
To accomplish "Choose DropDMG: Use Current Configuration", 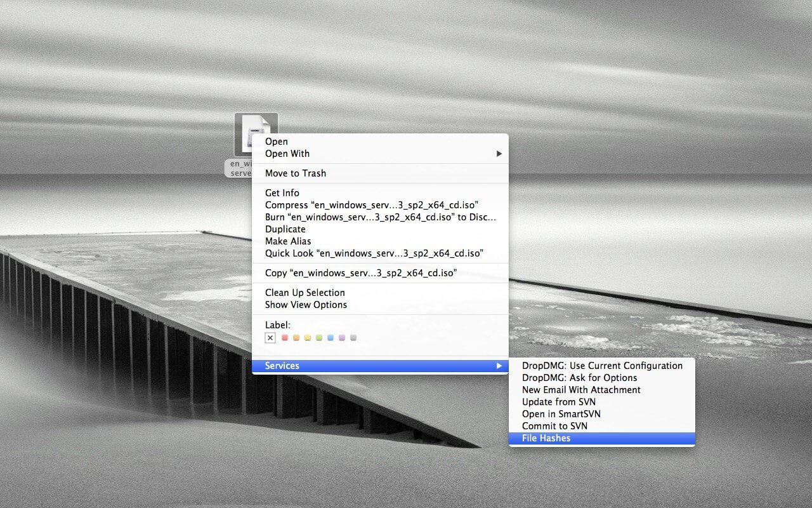I will pyautogui.click(x=601, y=365).
